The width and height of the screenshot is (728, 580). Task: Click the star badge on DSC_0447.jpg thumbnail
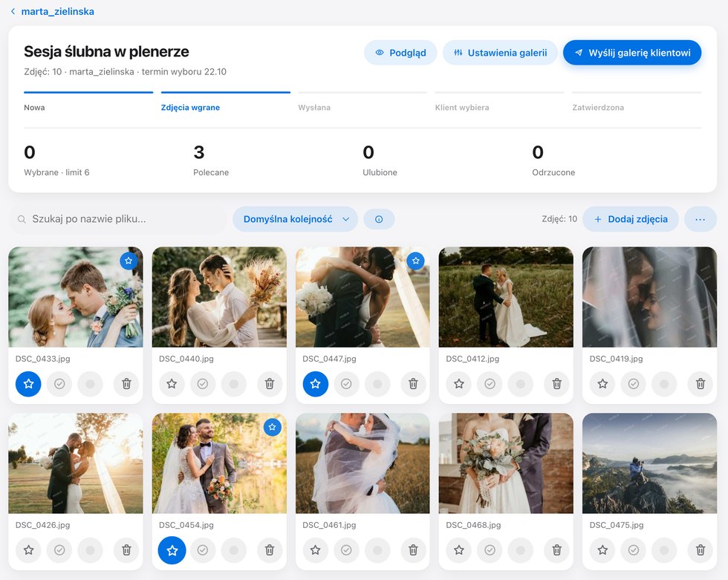pyautogui.click(x=415, y=261)
